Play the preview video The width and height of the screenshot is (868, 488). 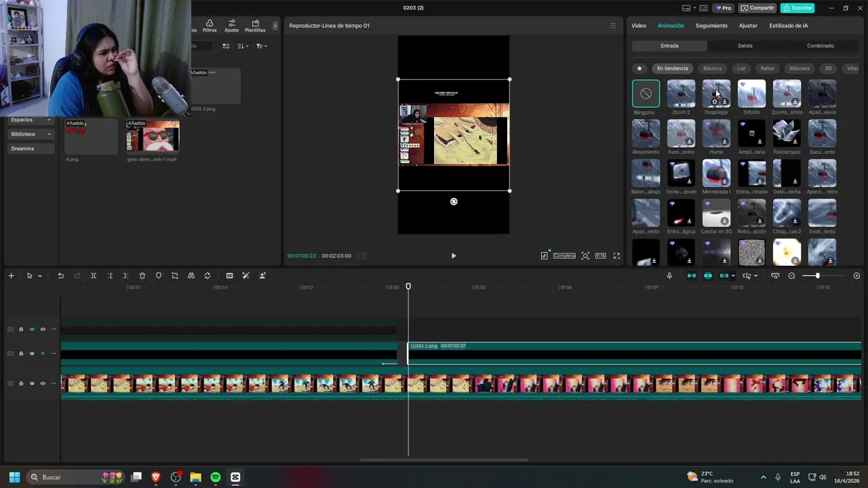click(454, 256)
